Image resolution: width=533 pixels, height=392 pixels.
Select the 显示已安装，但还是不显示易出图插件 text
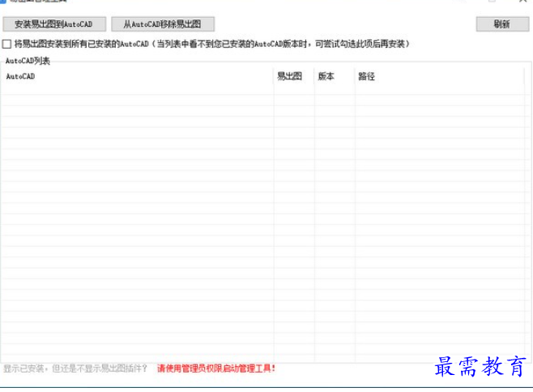[x=75, y=369]
